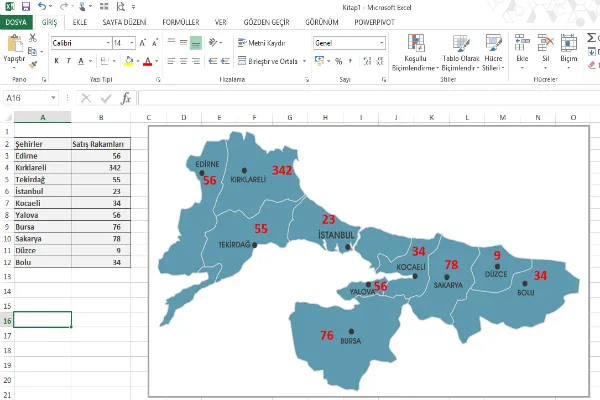This screenshot has height=400, width=600.
Task: Click the Insert Function fx icon
Action: coord(126,99)
